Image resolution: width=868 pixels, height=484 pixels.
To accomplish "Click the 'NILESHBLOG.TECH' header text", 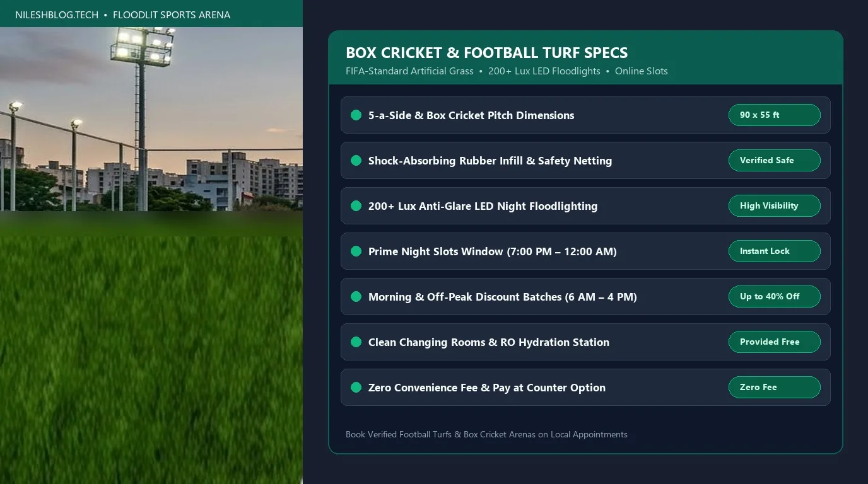I will [x=57, y=14].
